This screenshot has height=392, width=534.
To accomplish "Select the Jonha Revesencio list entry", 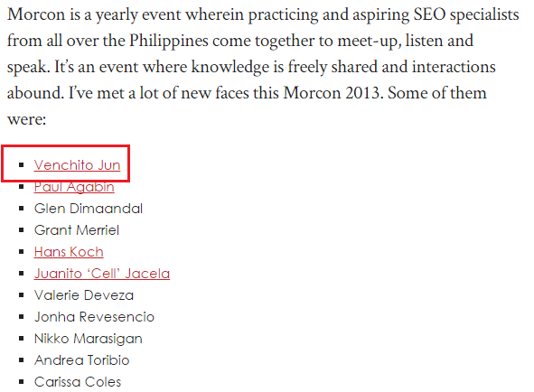I will [94, 317].
